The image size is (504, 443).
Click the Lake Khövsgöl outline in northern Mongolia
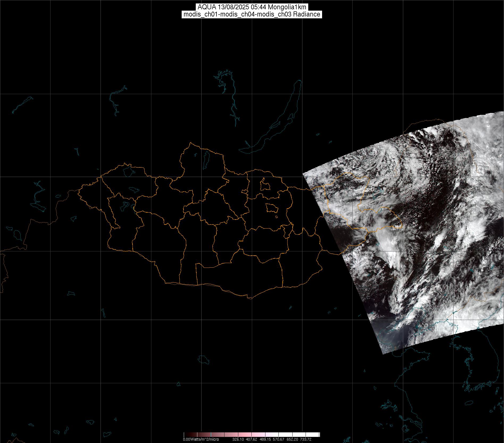(x=206, y=158)
